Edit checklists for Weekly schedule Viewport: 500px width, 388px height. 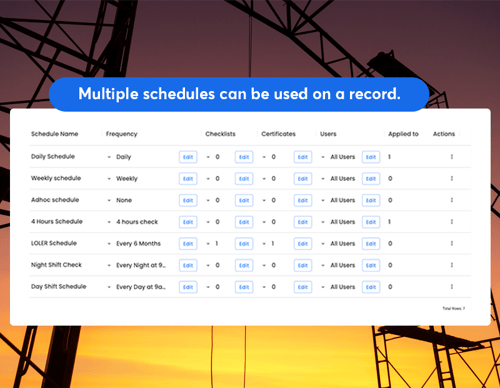point(244,179)
